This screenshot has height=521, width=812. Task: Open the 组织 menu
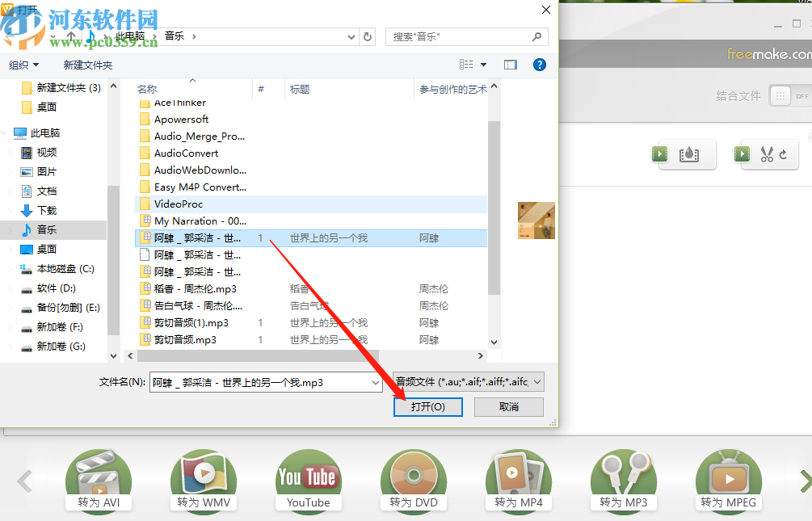(23, 65)
